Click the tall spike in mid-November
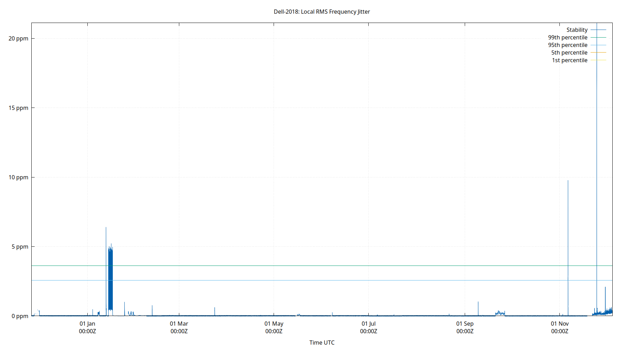This screenshot has height=348, width=644. pyautogui.click(x=598, y=139)
